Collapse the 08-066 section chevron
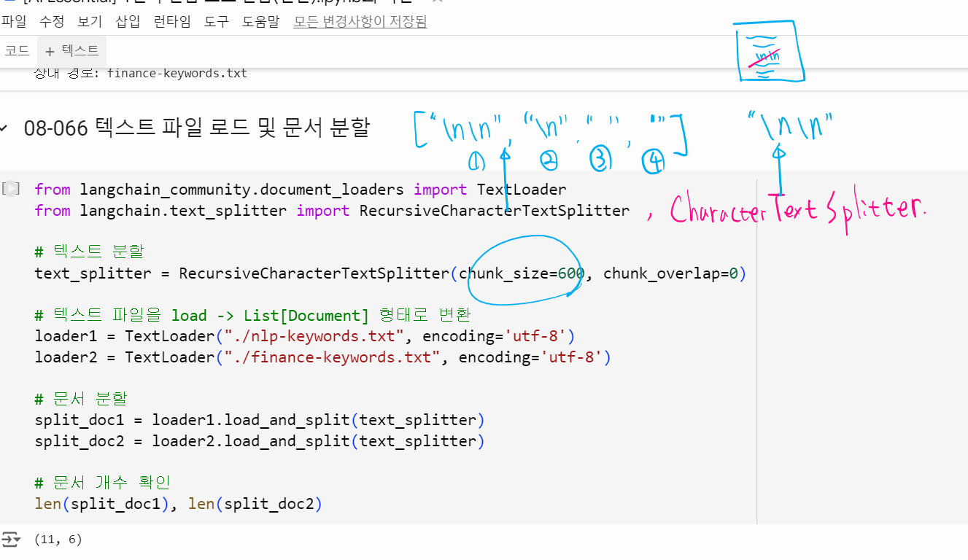Screen dimensions: 968x560 click(4, 129)
